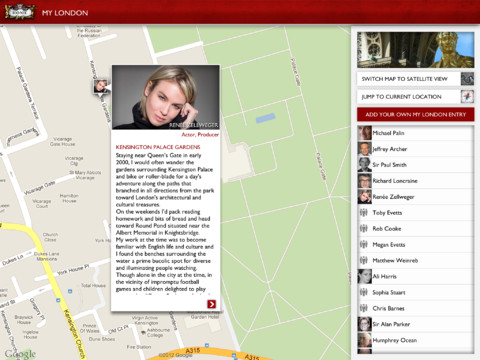
Task: Click the Renée Zellweger map pin thumbnail
Action: pyautogui.click(x=100, y=86)
